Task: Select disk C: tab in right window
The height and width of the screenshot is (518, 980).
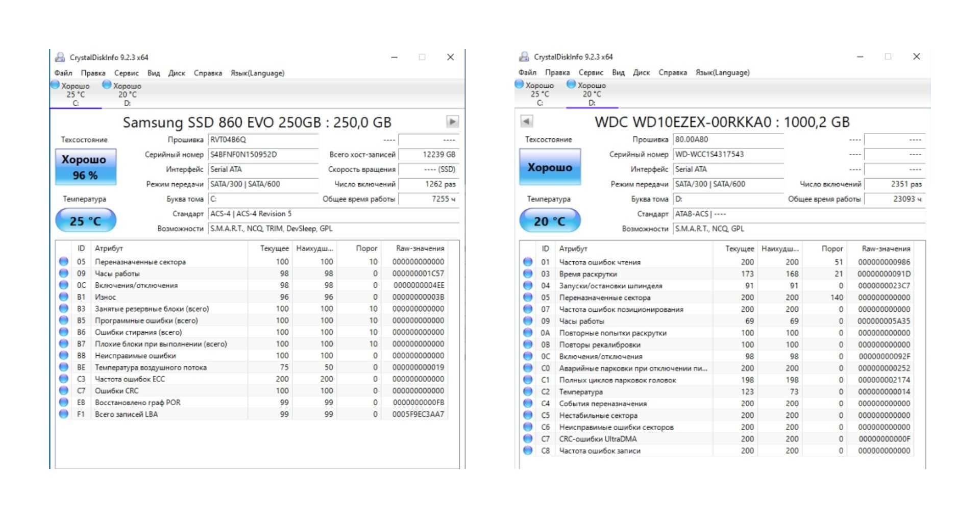Action: pyautogui.click(x=540, y=94)
